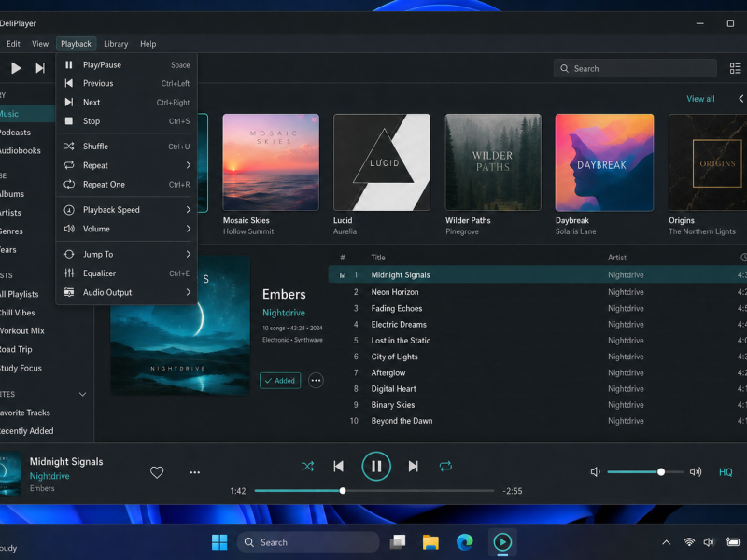The height and width of the screenshot is (560, 747).
Task: Collapse the favorites section chevron in sidebar
Action: coord(82,394)
